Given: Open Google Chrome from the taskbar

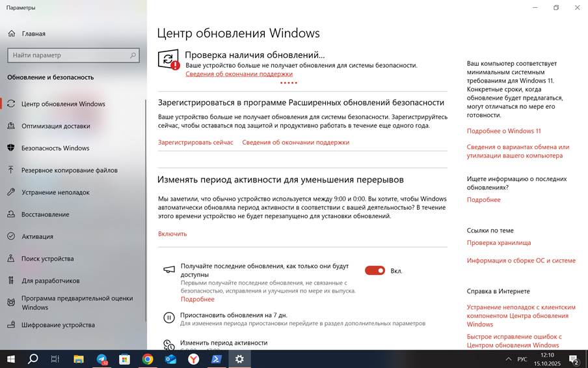Looking at the screenshot, I should coord(148,359).
